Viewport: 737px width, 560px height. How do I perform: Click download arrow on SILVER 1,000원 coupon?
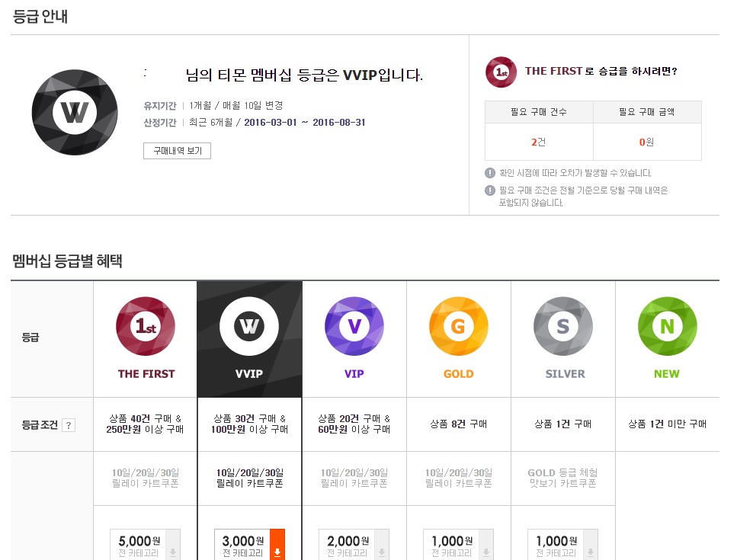pyautogui.click(x=590, y=546)
